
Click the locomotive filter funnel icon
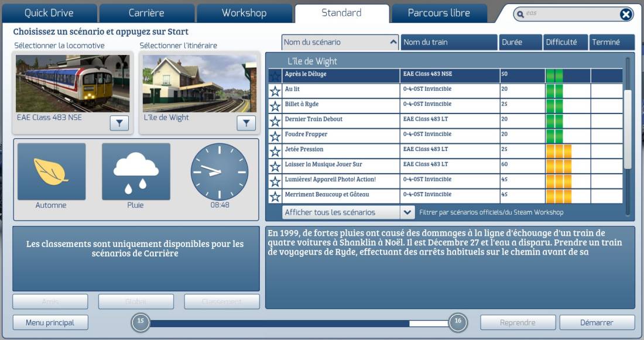119,123
